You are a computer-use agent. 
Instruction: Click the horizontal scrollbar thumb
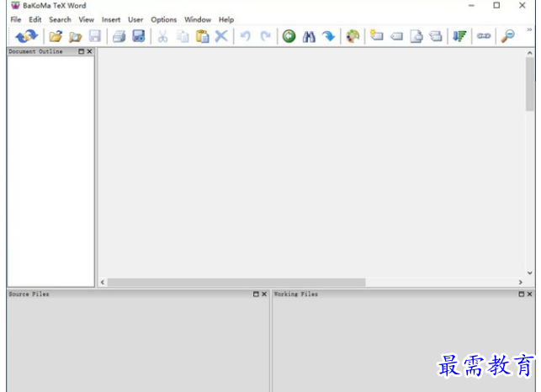(x=236, y=283)
